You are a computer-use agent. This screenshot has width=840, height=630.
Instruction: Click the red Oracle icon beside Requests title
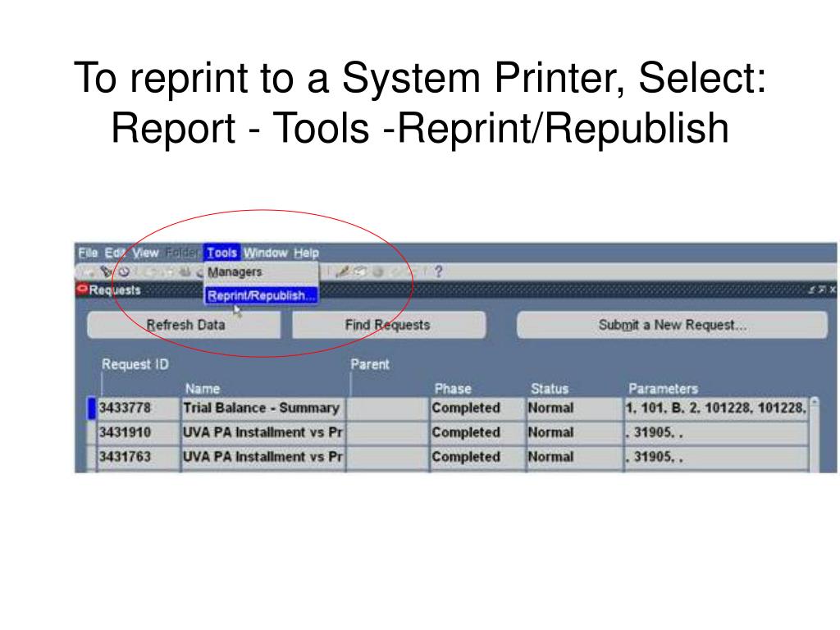point(82,290)
